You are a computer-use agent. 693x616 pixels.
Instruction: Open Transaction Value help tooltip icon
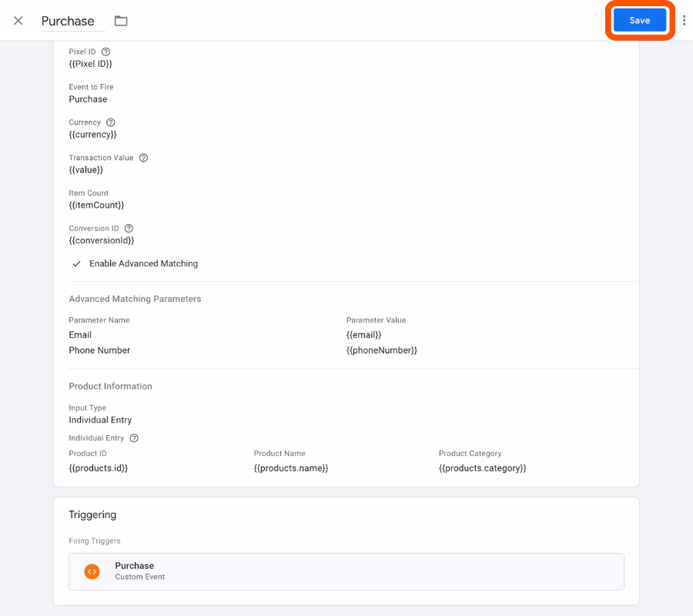[x=144, y=158]
